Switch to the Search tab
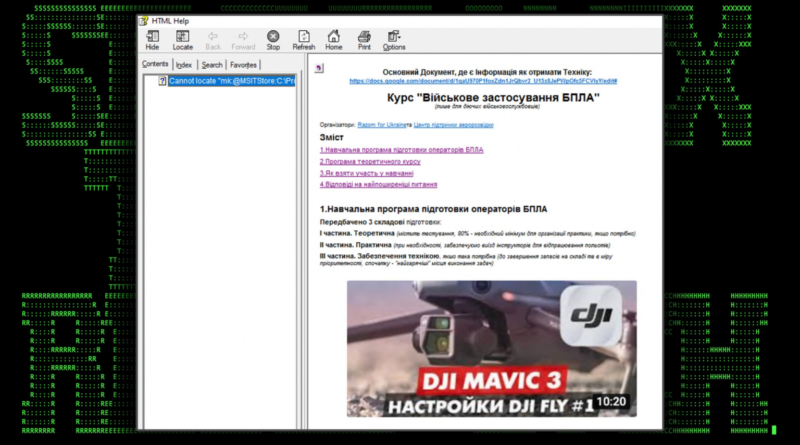This screenshot has width=800, height=445. [212, 65]
